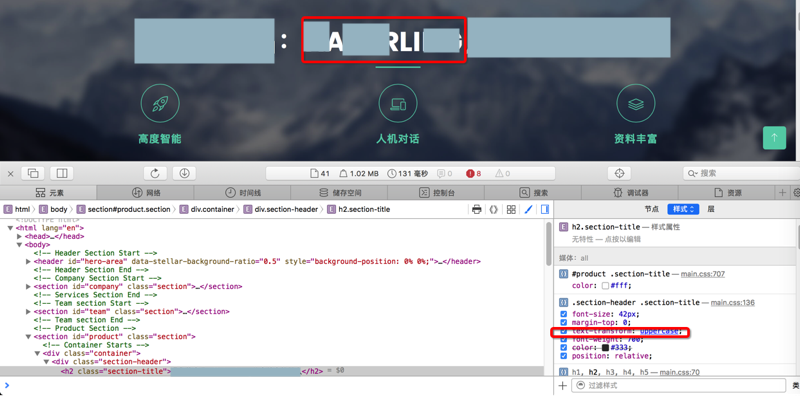Click the curly braces shadow DOM icon
Image resolution: width=800 pixels, height=396 pixels.
(493, 209)
